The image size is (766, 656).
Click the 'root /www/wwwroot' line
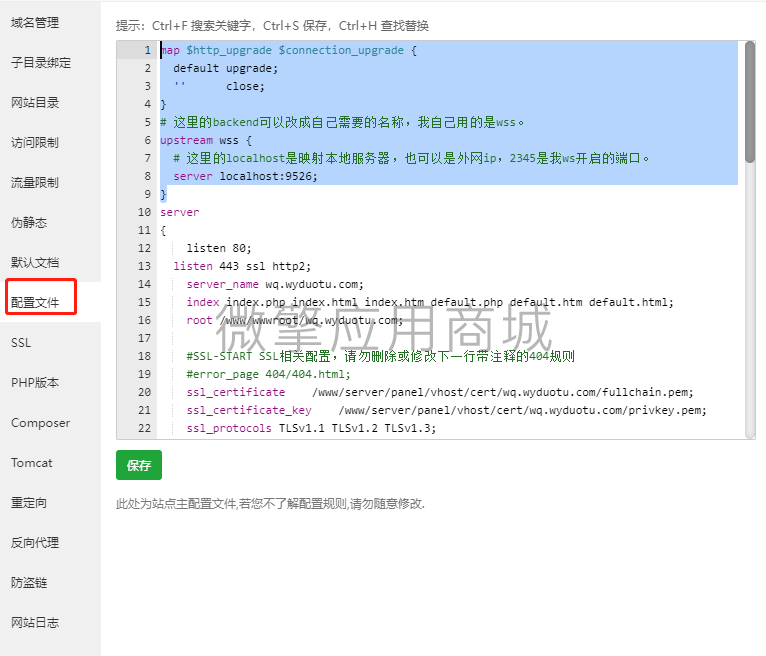[x=295, y=320]
